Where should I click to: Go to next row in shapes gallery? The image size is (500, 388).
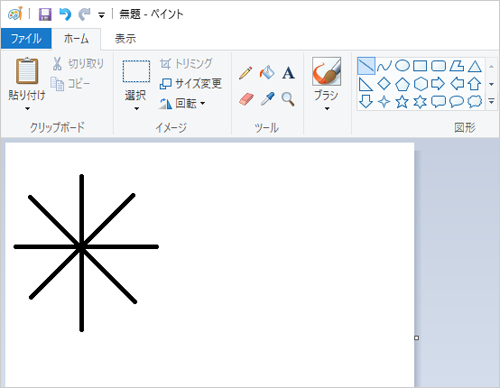coord(491,84)
